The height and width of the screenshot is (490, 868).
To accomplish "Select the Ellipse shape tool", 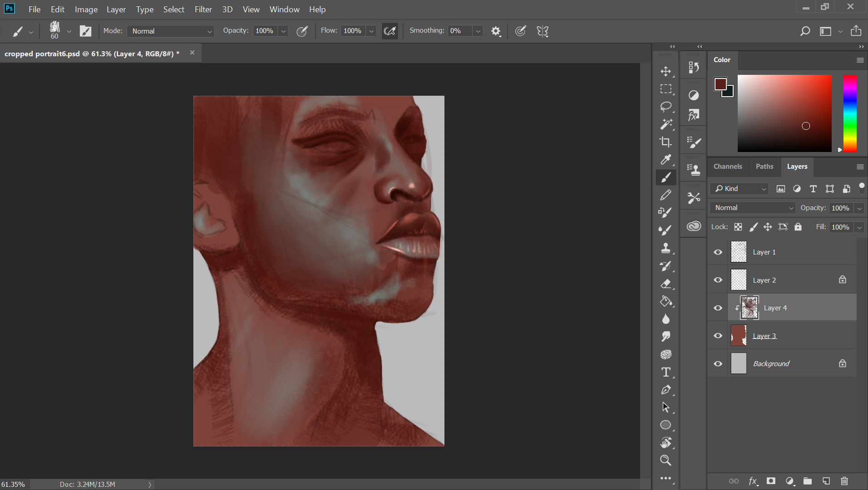I will pyautogui.click(x=666, y=425).
